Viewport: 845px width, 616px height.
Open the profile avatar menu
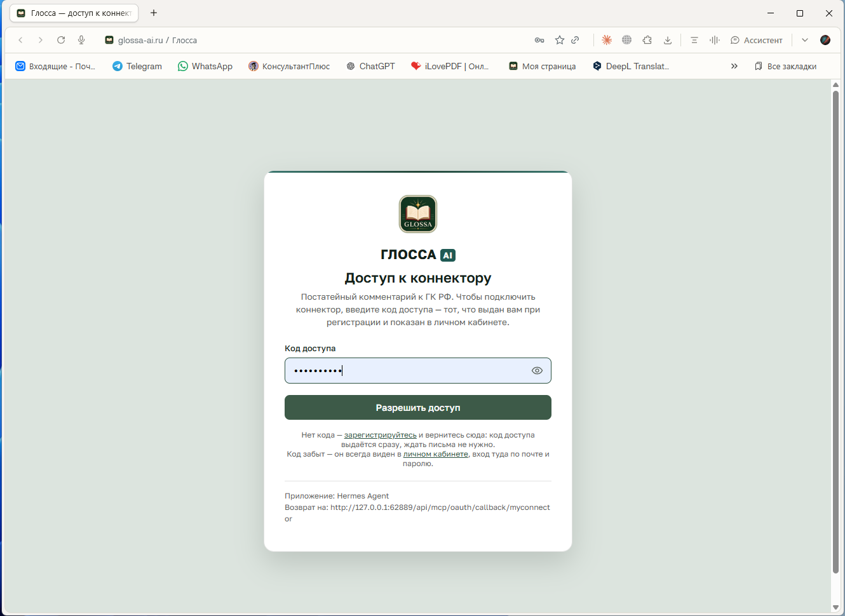[x=825, y=40]
